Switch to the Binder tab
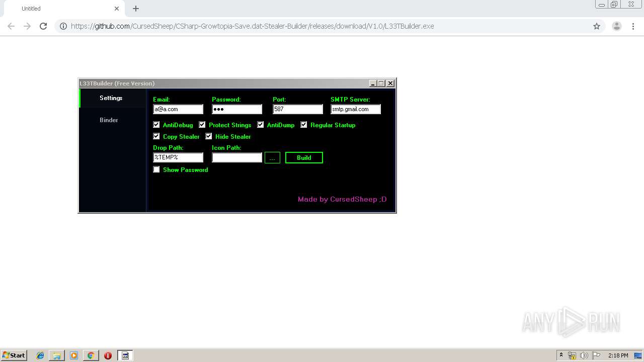This screenshot has width=644, height=362. [109, 120]
